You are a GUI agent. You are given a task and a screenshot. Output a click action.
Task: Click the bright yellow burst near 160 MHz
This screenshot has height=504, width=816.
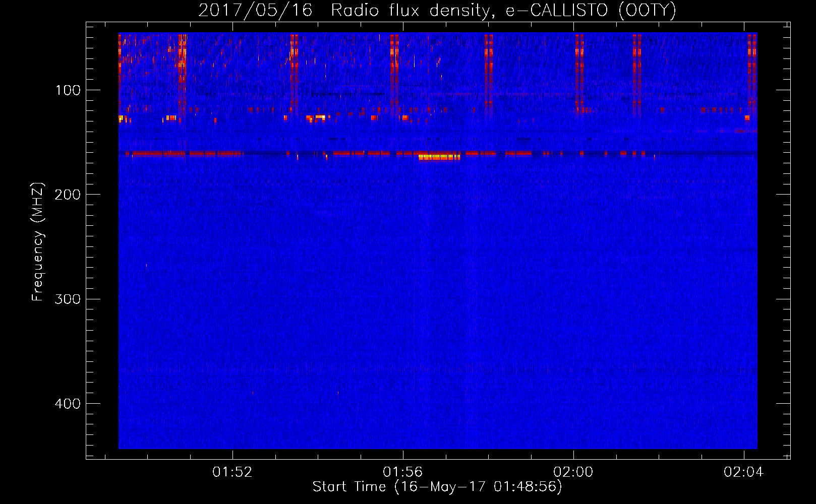pos(439,157)
